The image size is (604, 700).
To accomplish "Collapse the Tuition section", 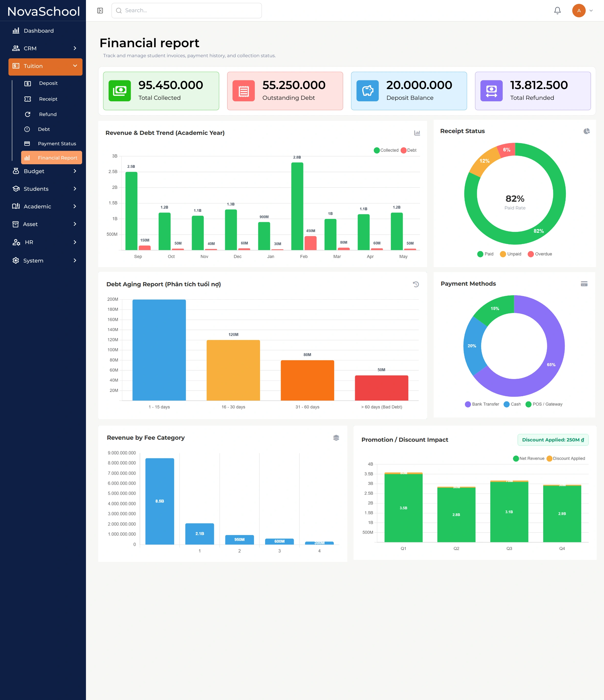I will pos(75,66).
